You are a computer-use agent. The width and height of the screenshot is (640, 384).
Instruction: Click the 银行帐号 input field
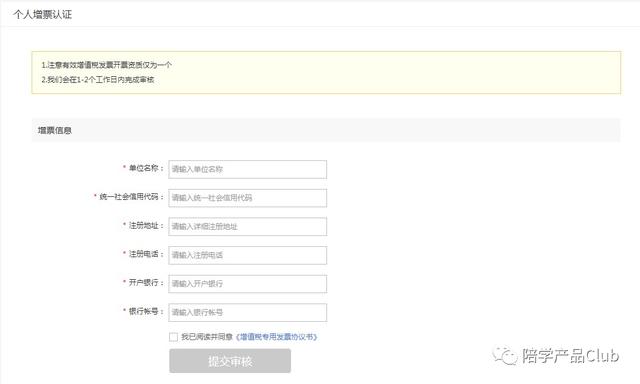[x=247, y=312]
